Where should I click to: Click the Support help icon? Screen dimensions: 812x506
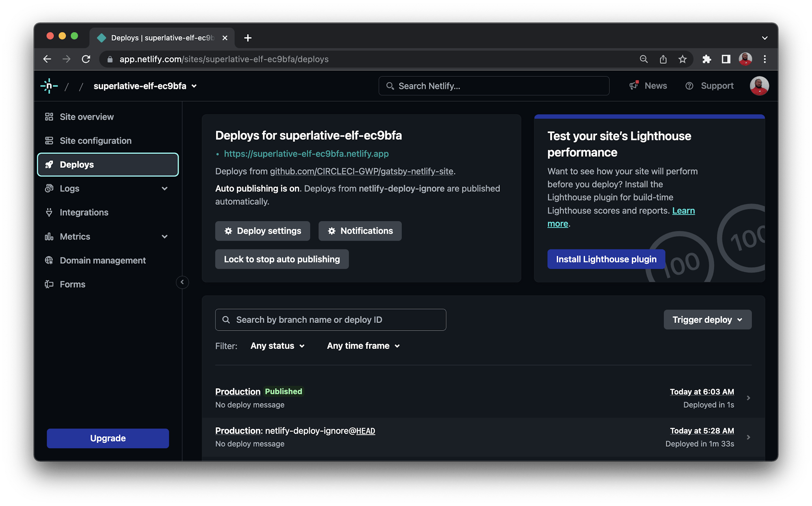pyautogui.click(x=689, y=86)
